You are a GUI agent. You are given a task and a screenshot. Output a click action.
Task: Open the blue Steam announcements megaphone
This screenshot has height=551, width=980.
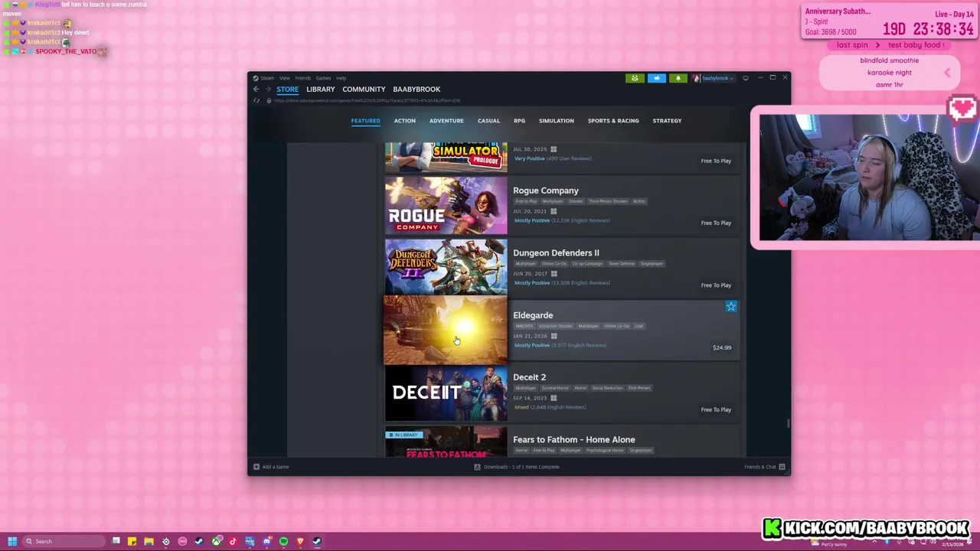pos(656,78)
